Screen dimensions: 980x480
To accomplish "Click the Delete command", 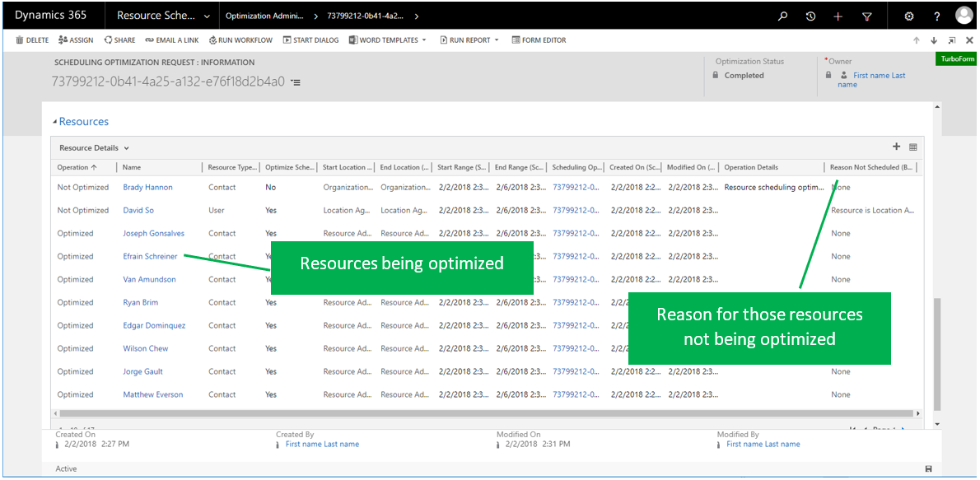I will [32, 40].
